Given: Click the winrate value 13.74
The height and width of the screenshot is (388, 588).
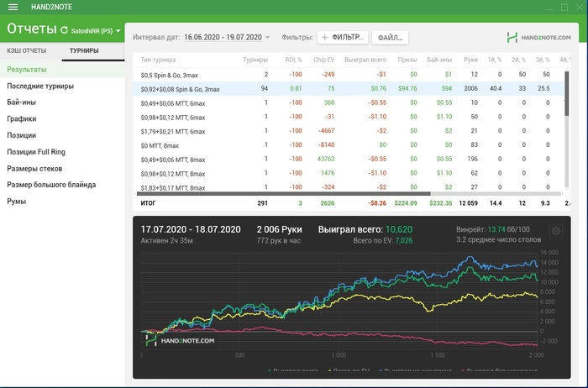Looking at the screenshot, I should click(x=496, y=229).
